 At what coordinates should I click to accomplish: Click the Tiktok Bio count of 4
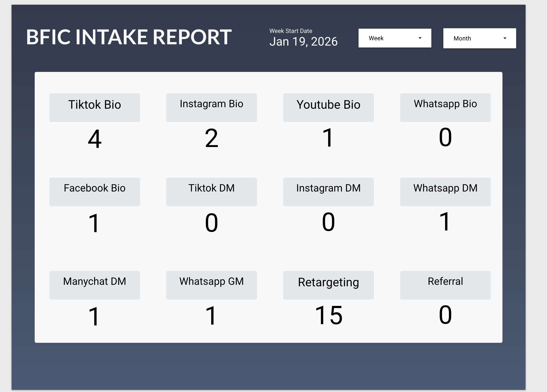(94, 138)
